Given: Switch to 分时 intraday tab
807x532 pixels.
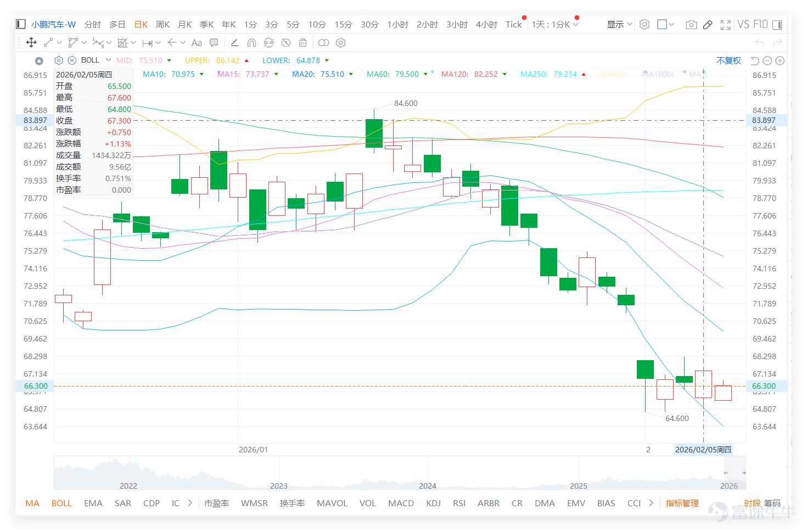Looking at the screenshot, I should (92, 24).
